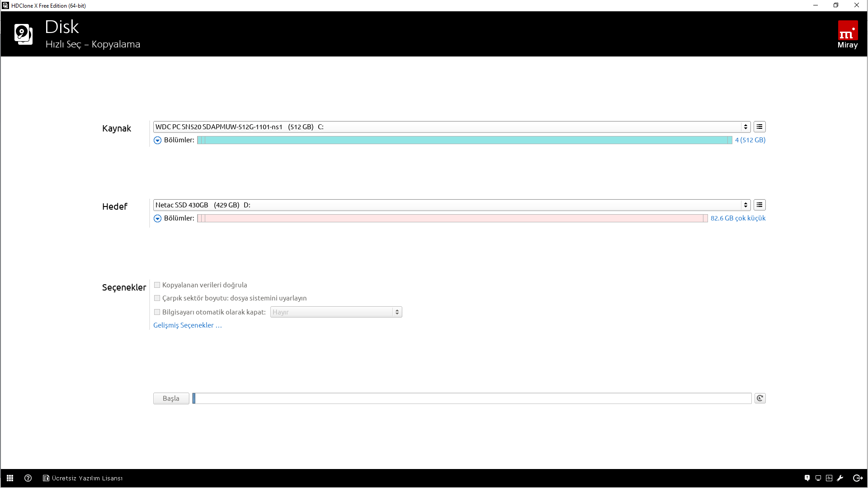The image size is (868, 488).
Task: Open Hedef disk list view icon
Action: click(759, 205)
